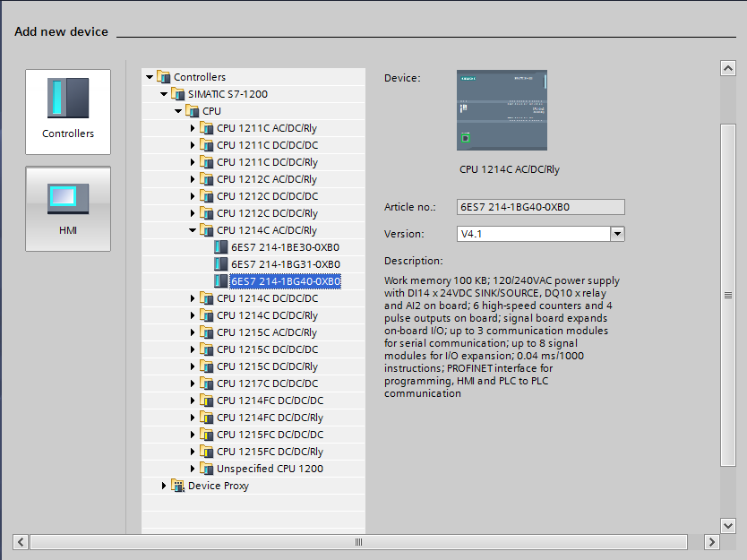Select 6ES7 214-1BE30-0XB0 in the tree
This screenshot has height=560, width=747.
pos(286,247)
